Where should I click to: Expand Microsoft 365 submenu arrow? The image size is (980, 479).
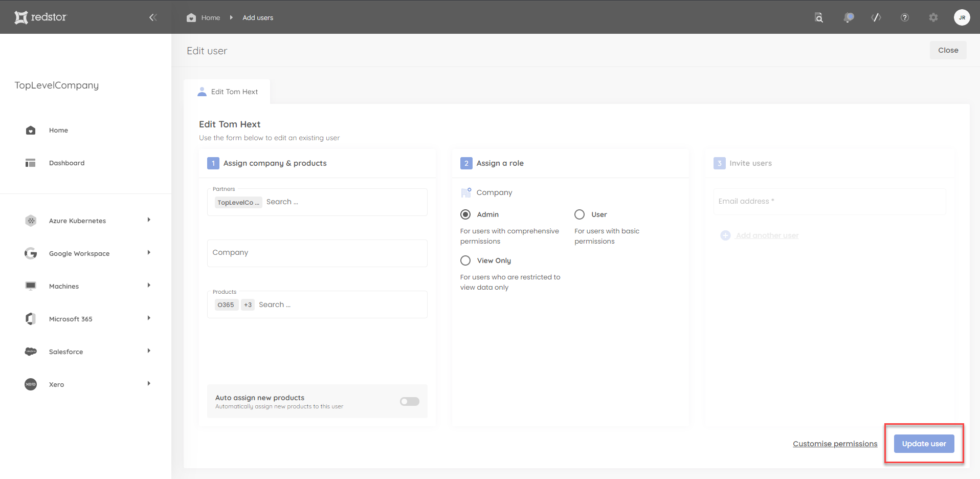(149, 318)
